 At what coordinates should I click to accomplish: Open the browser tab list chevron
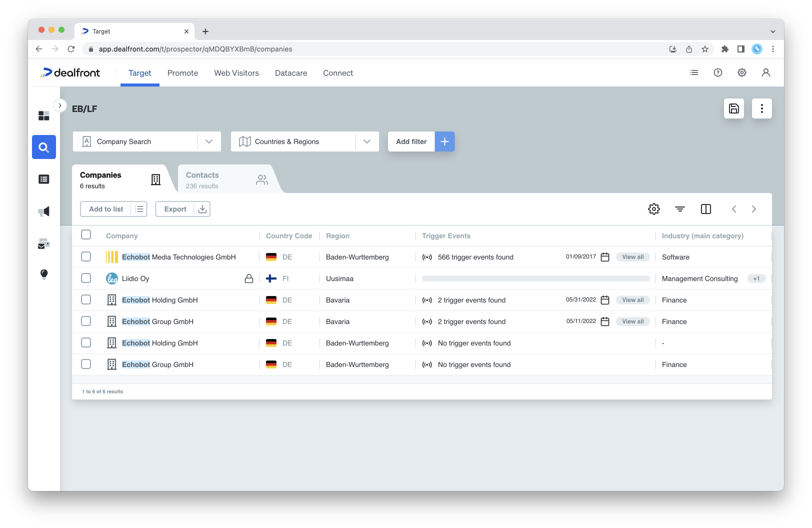pyautogui.click(x=773, y=31)
